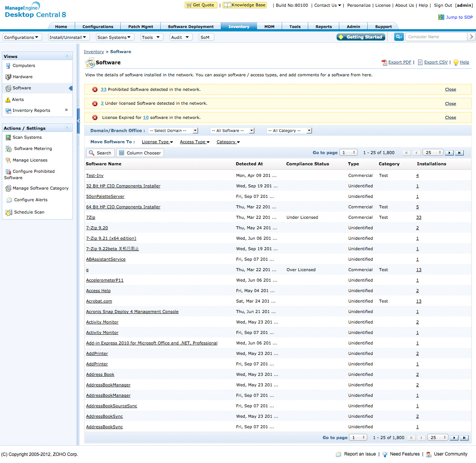This screenshot has height=463, width=476.
Task: Open the Configurations submenu dropdown
Action: [22, 37]
